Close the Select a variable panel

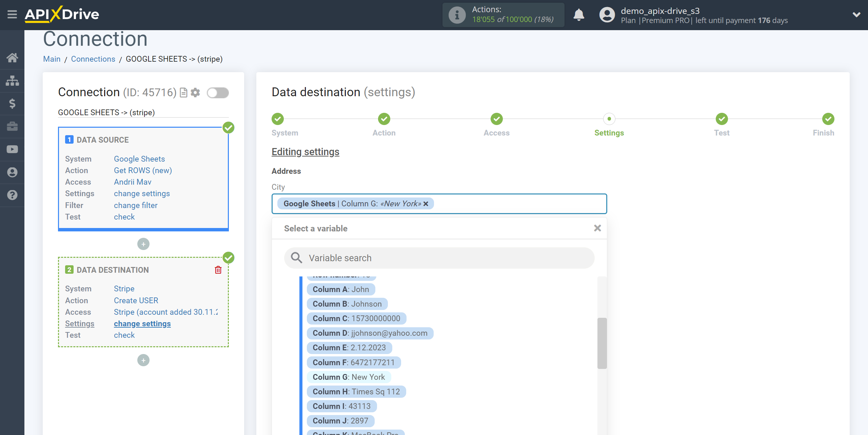pyautogui.click(x=597, y=228)
